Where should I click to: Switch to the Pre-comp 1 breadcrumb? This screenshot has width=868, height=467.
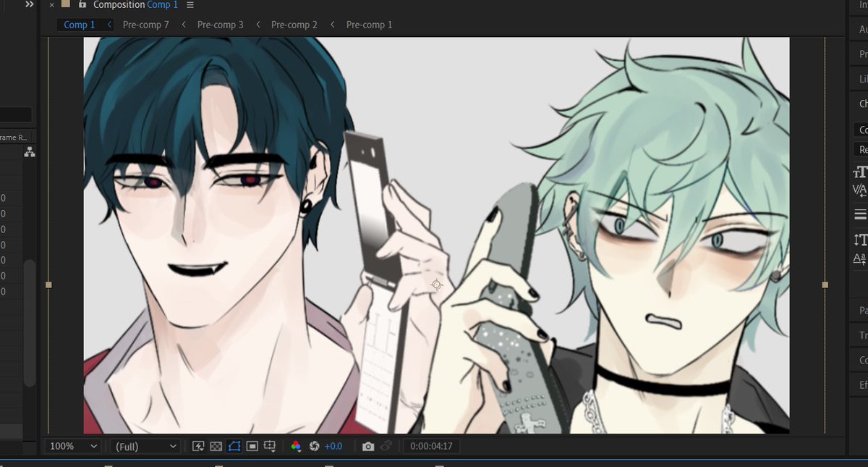point(370,25)
